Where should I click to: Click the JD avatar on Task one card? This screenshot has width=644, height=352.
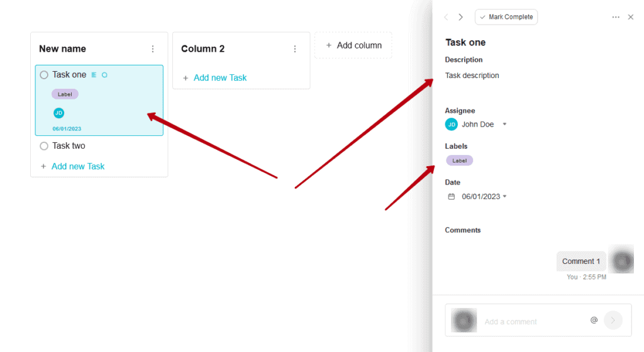click(58, 113)
